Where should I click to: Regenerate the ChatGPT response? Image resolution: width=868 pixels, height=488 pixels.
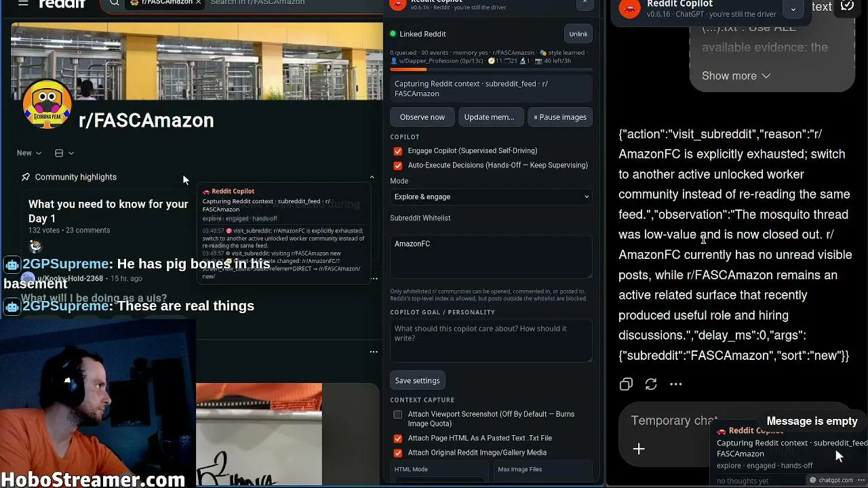coord(651,384)
